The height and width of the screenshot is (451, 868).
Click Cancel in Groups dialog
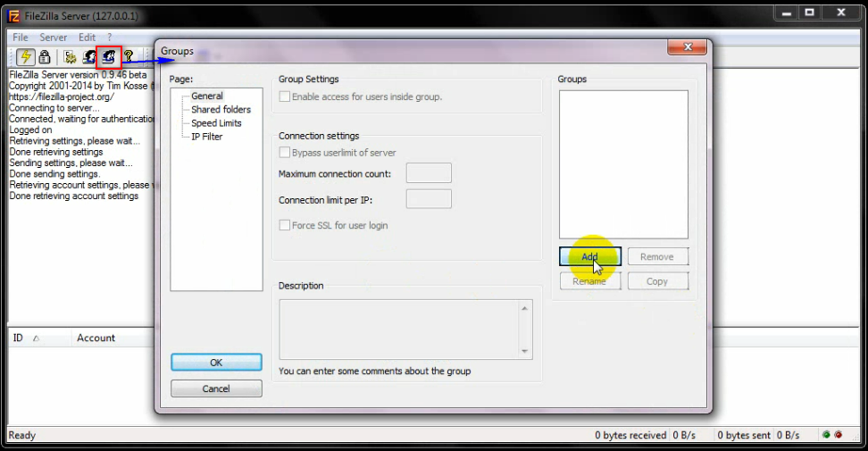point(216,388)
